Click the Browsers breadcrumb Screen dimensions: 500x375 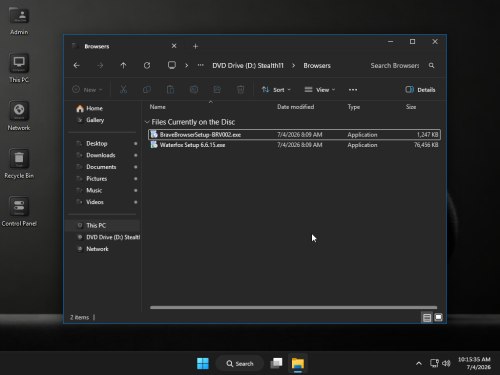point(317,66)
